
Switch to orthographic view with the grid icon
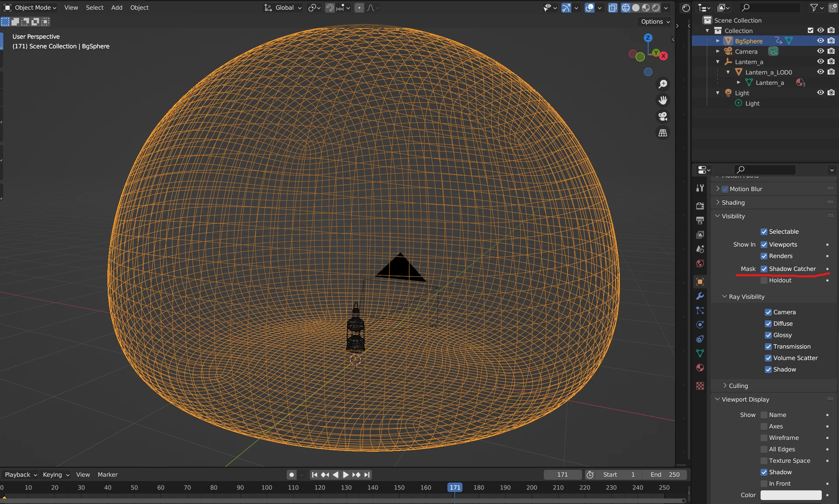tap(663, 133)
